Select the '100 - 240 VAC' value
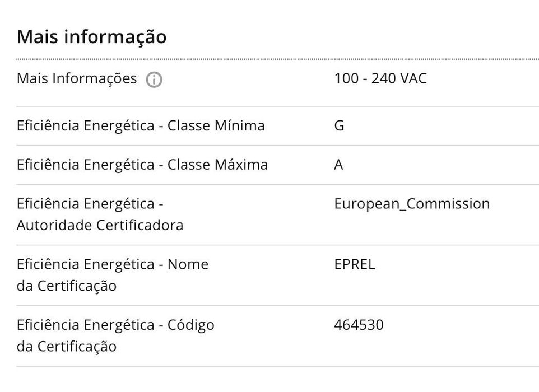The width and height of the screenshot is (539, 392). coord(380,78)
